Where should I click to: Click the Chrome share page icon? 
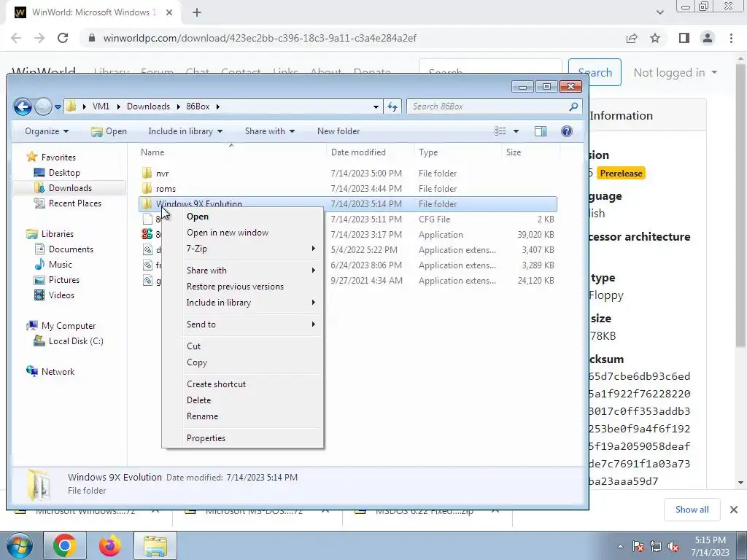632,38
